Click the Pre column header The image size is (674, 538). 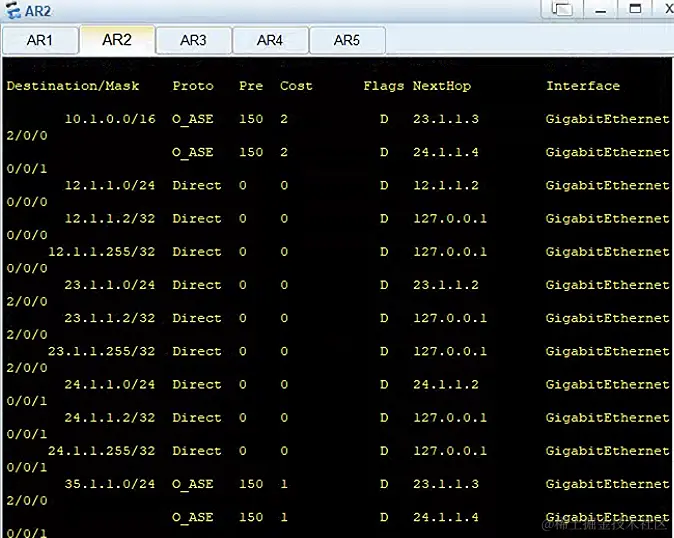[x=251, y=86]
